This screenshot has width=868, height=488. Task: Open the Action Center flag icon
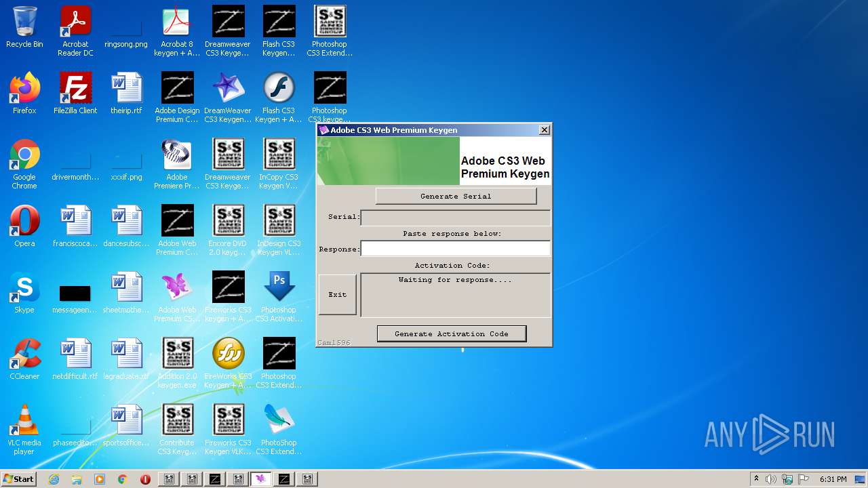click(804, 479)
